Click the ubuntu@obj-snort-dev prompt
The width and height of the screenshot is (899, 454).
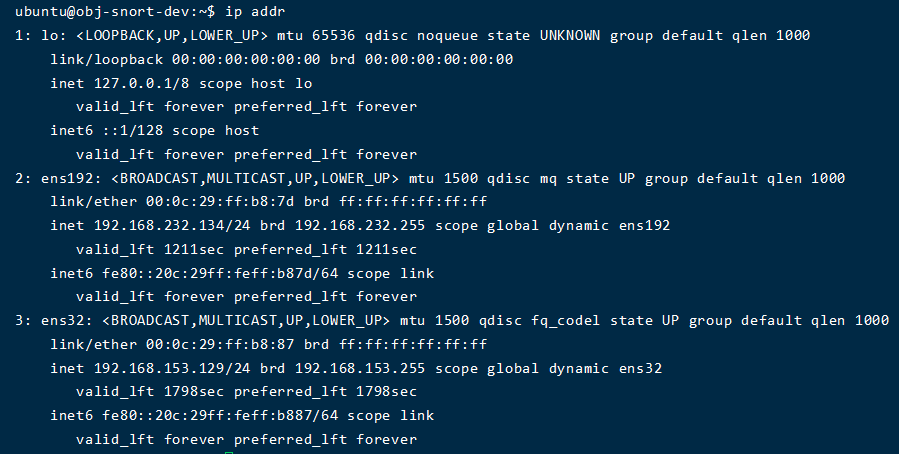tap(115, 11)
